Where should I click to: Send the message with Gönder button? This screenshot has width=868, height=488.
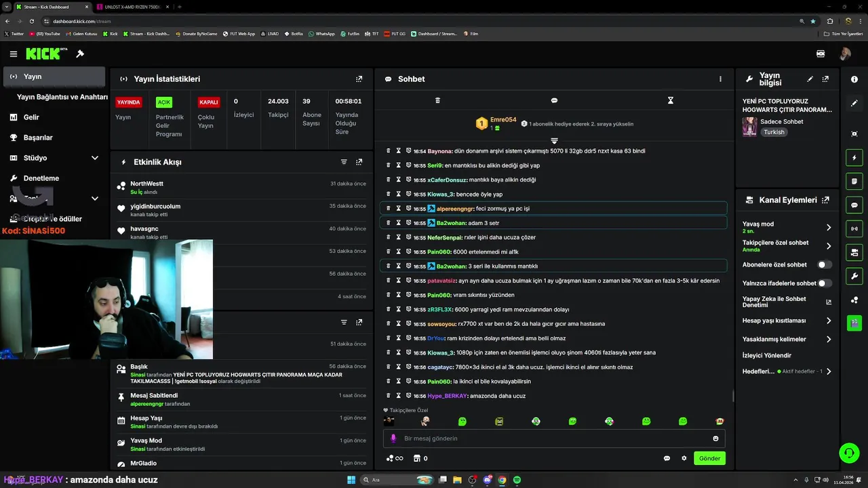pyautogui.click(x=709, y=458)
